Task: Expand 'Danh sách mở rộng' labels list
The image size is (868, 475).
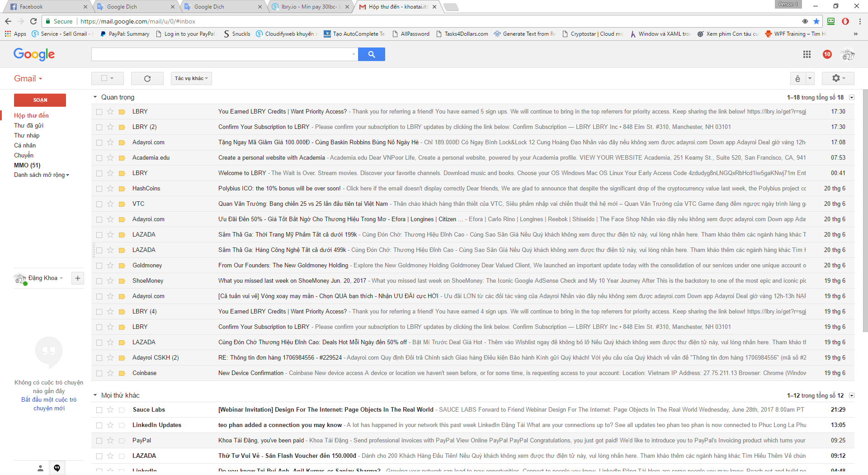Action: tap(42, 175)
